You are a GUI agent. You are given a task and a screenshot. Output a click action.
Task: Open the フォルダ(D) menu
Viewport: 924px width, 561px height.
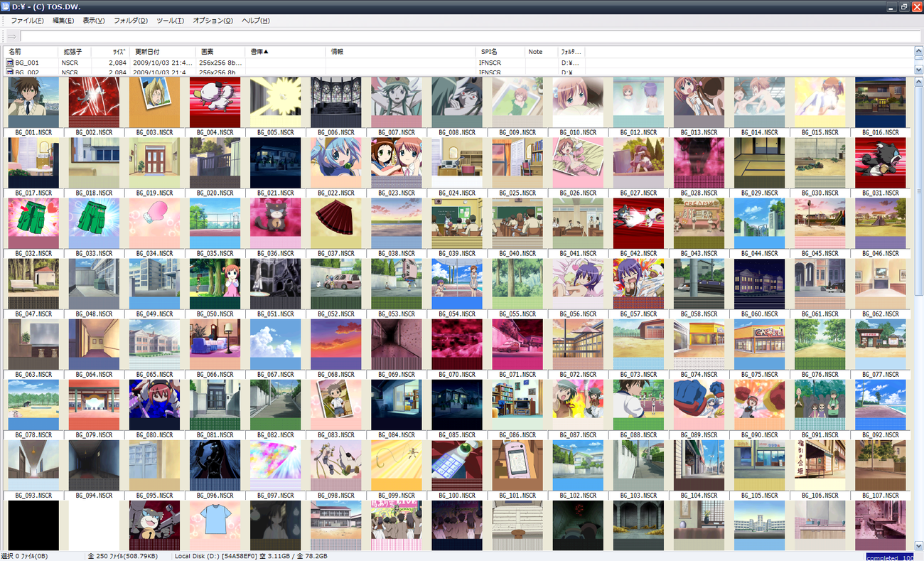[x=130, y=21]
